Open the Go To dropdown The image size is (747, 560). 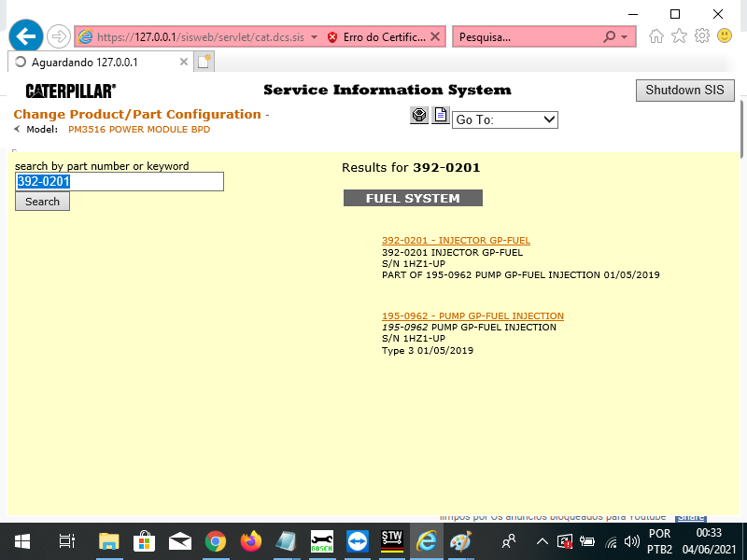pyautogui.click(x=505, y=119)
